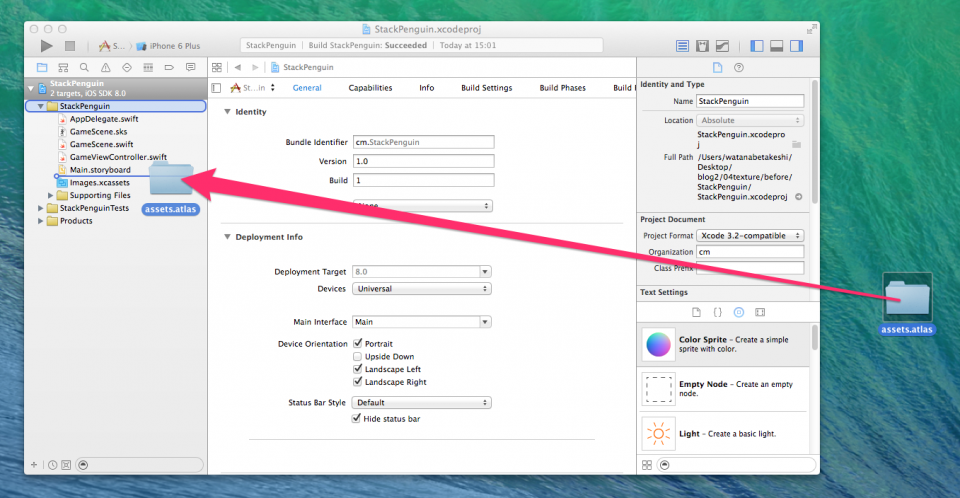Select GameViewController.swift in the navigator
The width and height of the screenshot is (960, 498).
(117, 157)
